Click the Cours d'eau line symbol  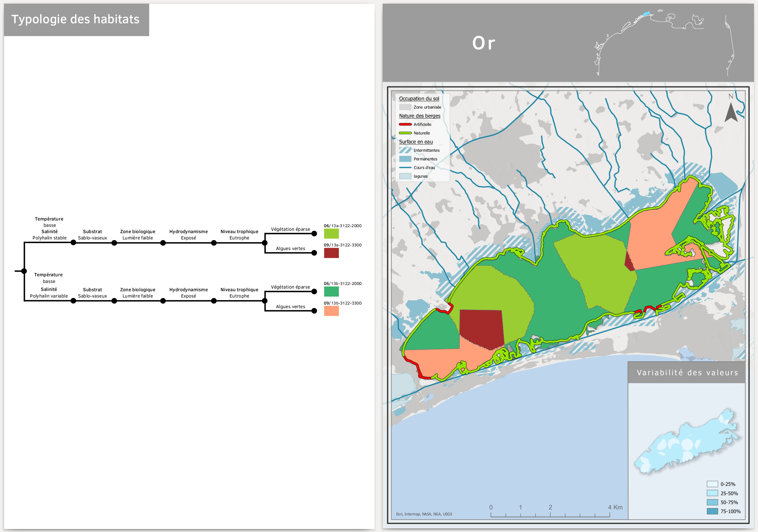coord(405,168)
